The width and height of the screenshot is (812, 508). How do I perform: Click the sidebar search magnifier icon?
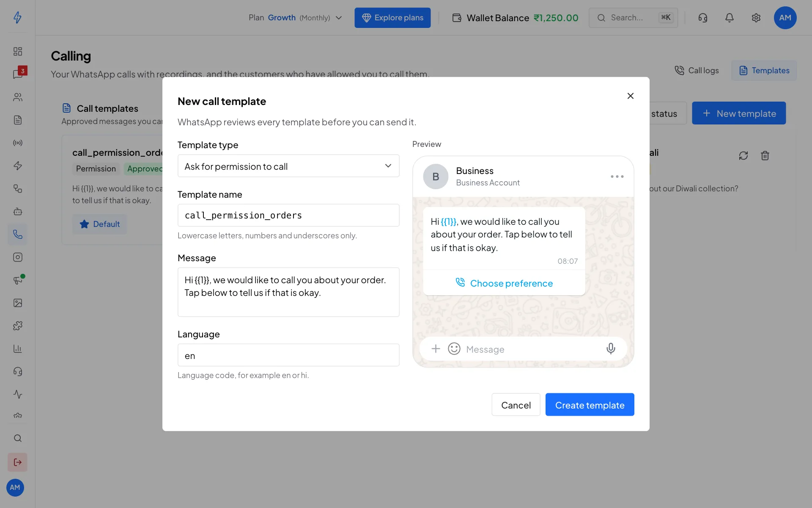18,439
